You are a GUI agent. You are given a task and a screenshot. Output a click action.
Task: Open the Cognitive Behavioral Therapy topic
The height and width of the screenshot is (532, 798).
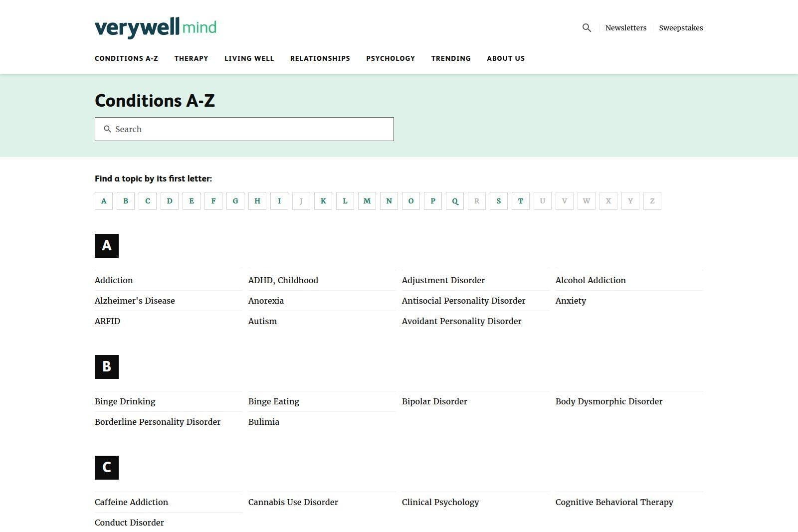pos(614,502)
